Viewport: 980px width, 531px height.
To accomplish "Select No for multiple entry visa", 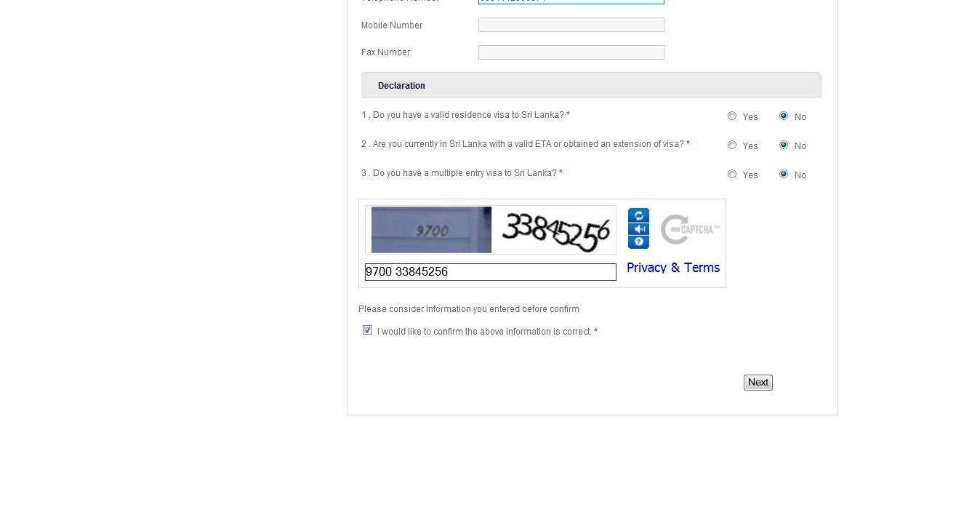I will 784,174.
